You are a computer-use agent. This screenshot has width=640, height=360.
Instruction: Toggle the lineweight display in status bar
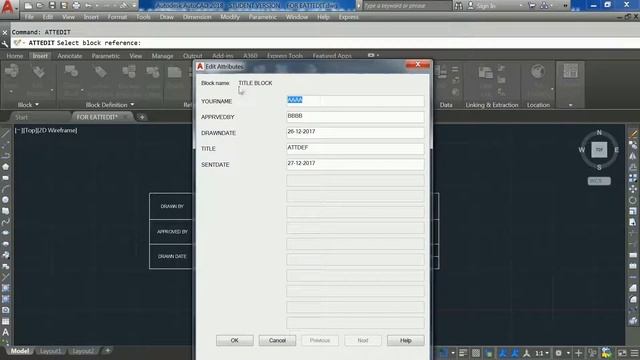pyautogui.click(x=463, y=353)
